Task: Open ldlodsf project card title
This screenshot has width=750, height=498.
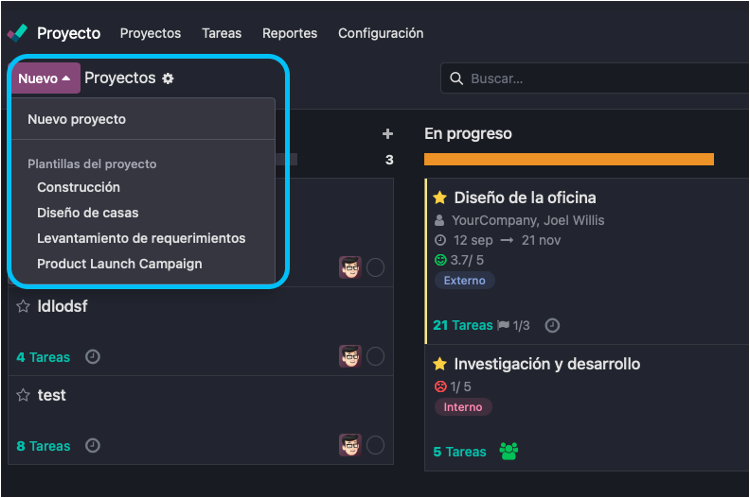Action: (62, 306)
